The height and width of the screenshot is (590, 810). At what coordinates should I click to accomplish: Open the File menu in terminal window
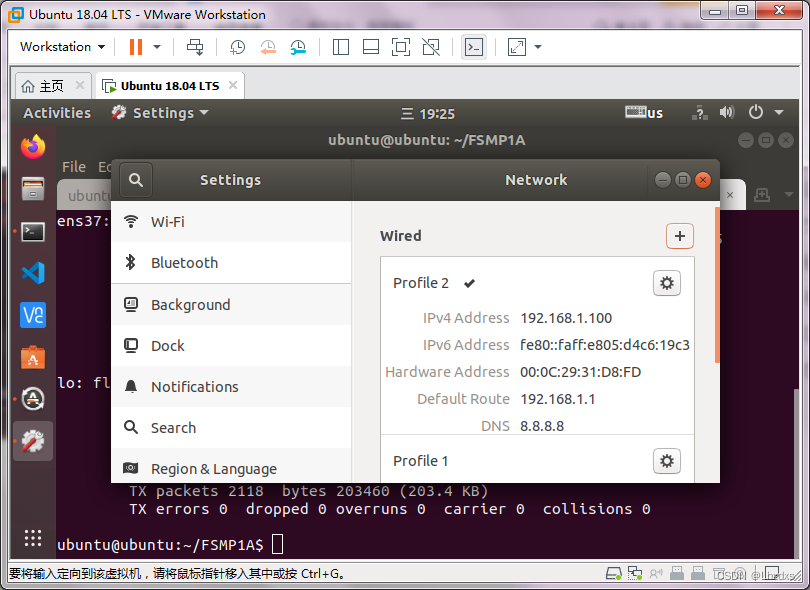[74, 167]
